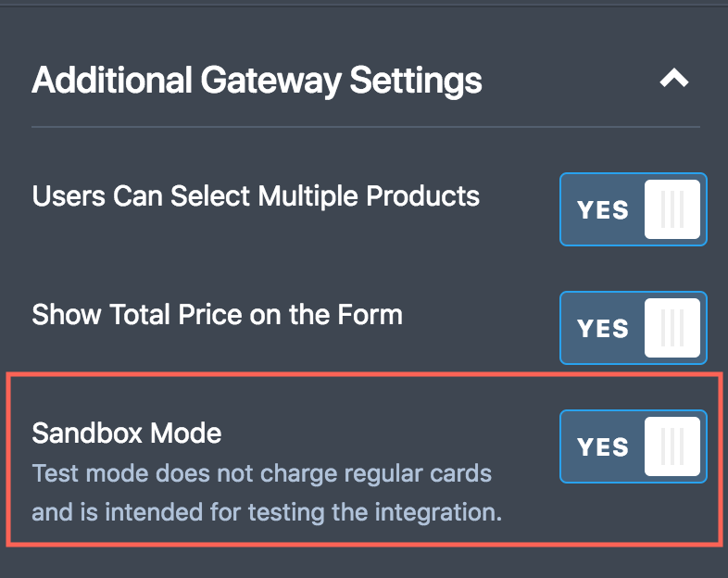
Task: Click YES text on Show Total Price switch
Action: coord(603,328)
